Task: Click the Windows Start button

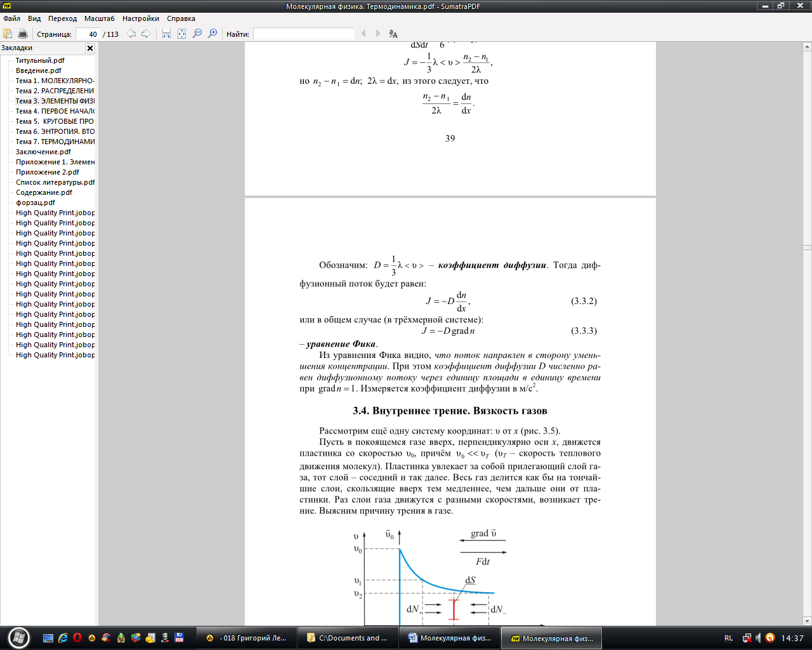Action: point(18,637)
